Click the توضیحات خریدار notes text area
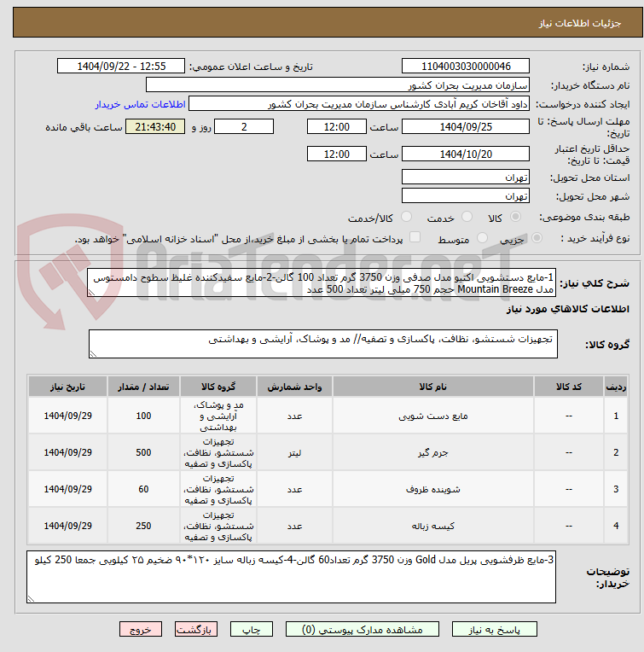 point(291,577)
